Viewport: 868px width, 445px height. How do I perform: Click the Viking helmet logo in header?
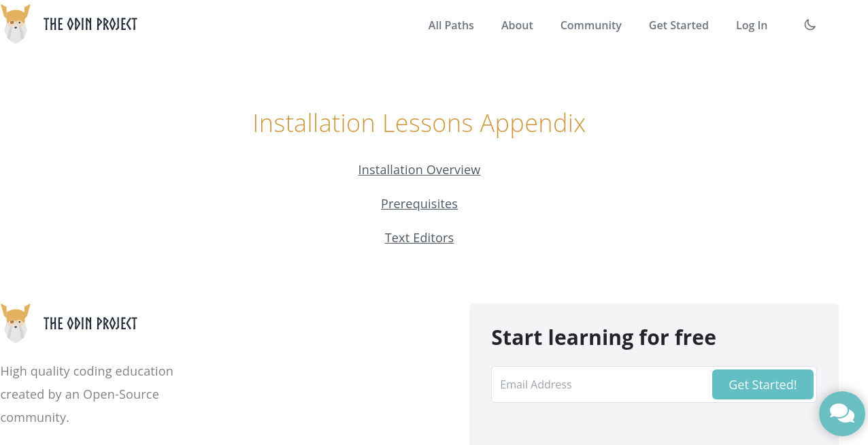15,24
